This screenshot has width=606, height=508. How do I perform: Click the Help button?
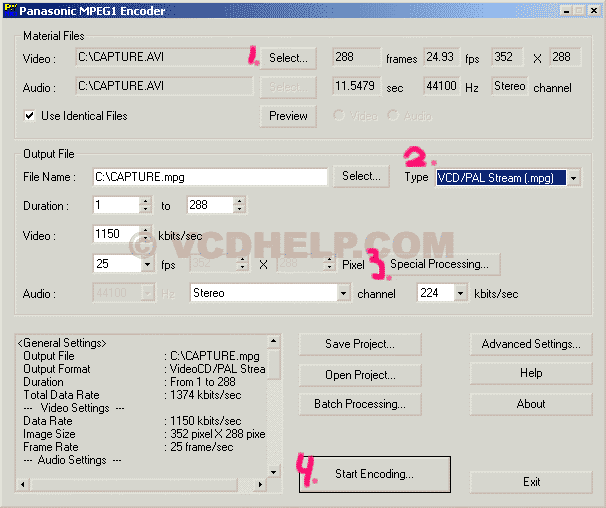tap(531, 373)
